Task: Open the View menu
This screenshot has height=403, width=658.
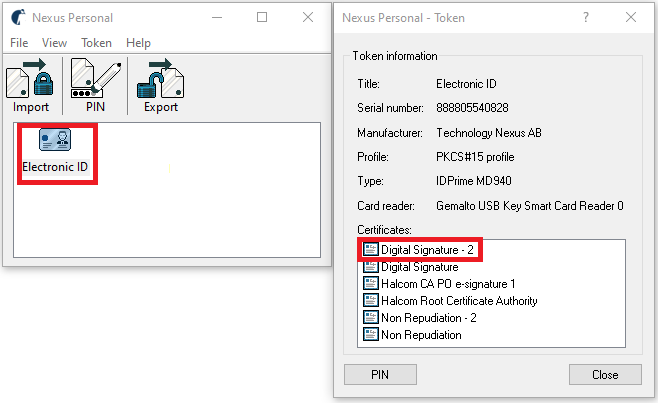Action: click(54, 43)
